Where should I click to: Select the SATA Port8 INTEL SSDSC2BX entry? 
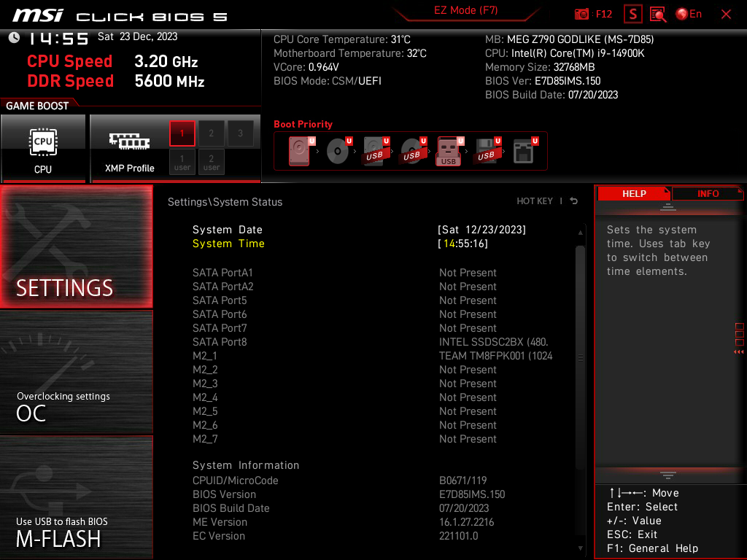[494, 342]
